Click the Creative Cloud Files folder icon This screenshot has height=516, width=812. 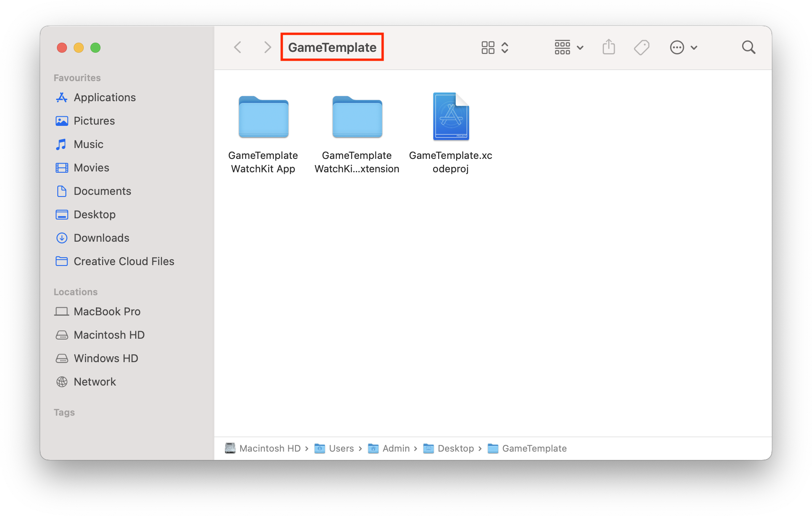click(x=62, y=261)
